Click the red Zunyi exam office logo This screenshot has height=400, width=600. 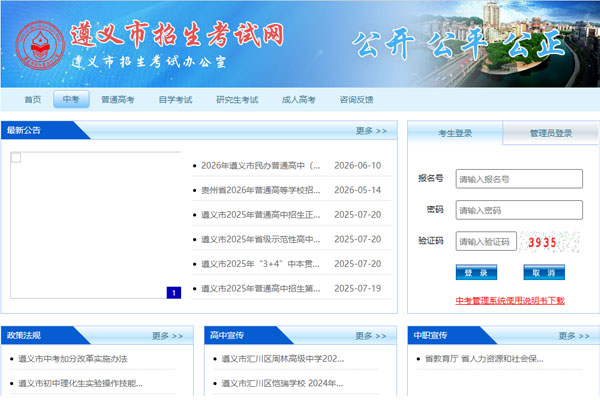coord(41,46)
